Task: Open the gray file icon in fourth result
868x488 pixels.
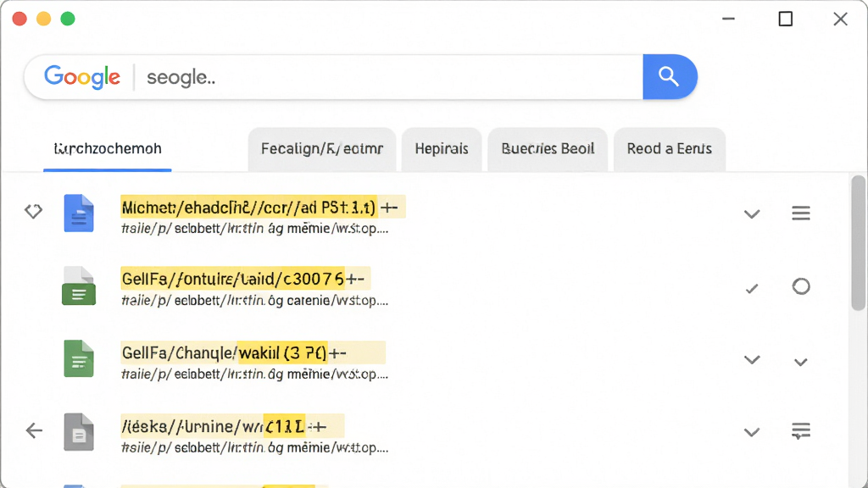Action: click(79, 432)
